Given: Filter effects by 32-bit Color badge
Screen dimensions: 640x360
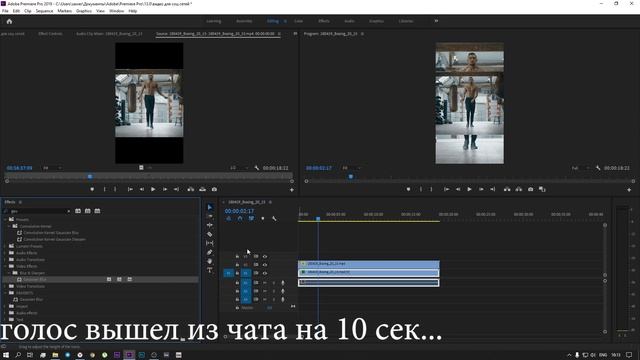Looking at the screenshot, I should (x=88, y=211).
